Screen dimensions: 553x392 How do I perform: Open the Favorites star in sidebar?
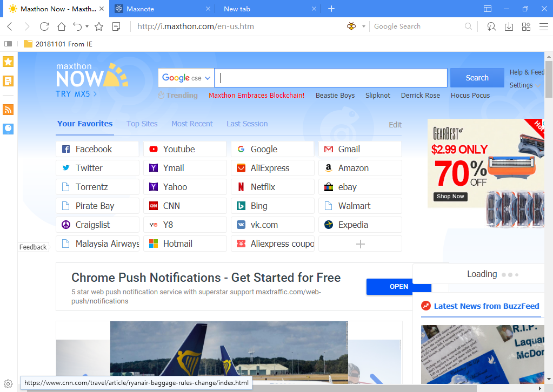tap(8, 62)
